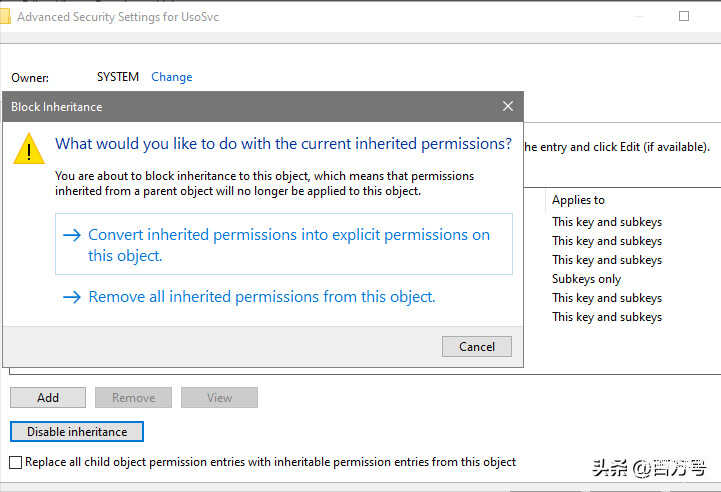721x492 pixels.
Task: Click the greyed-out Remove button
Action: pyautogui.click(x=133, y=398)
